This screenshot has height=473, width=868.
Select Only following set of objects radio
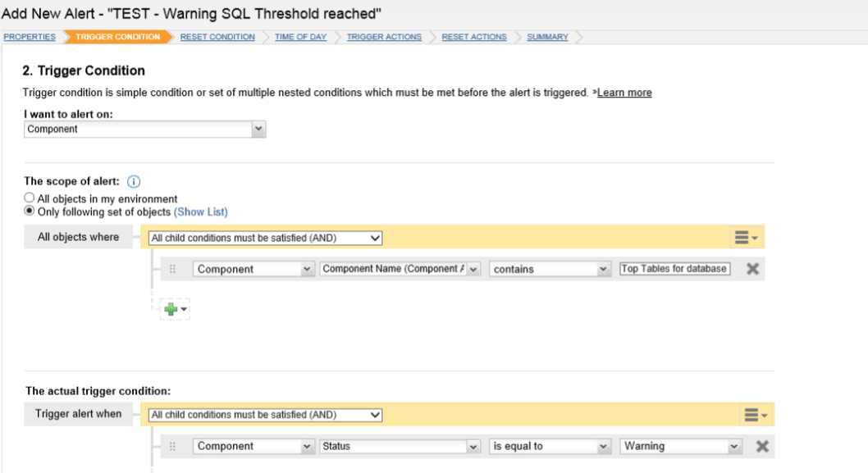(30, 211)
